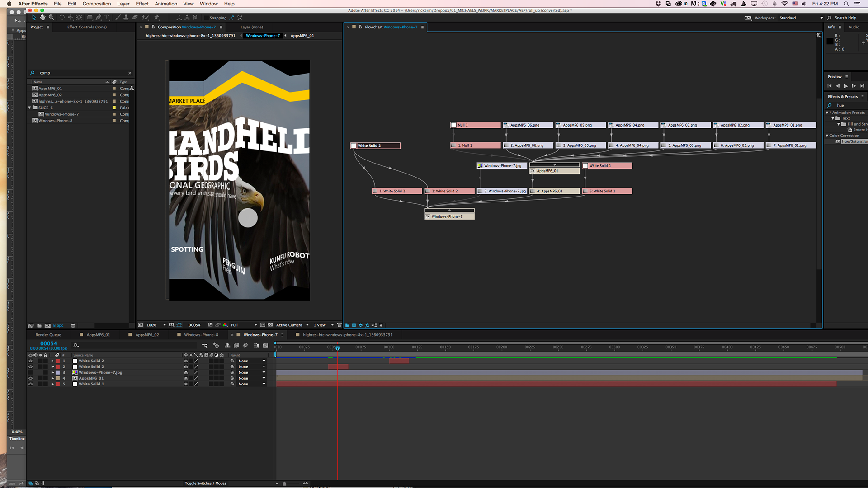
Task: Collapse the Color Correction effects category
Action: coord(827,136)
